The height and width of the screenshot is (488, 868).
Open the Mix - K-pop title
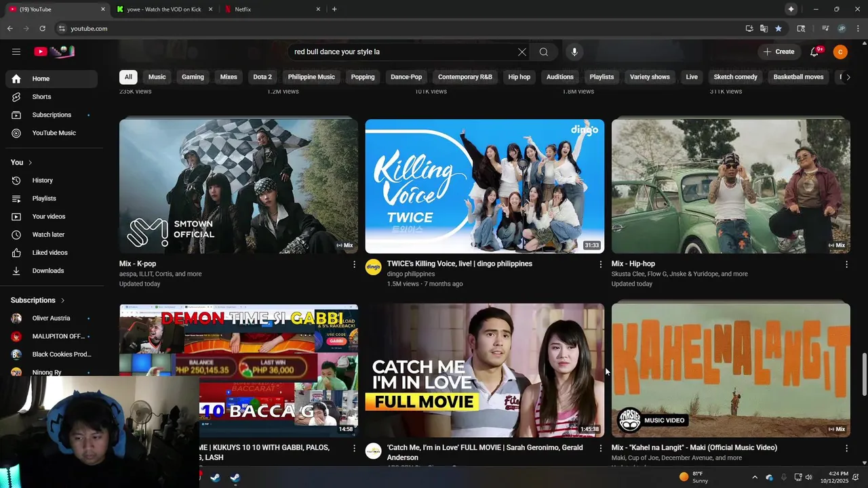coord(138,264)
